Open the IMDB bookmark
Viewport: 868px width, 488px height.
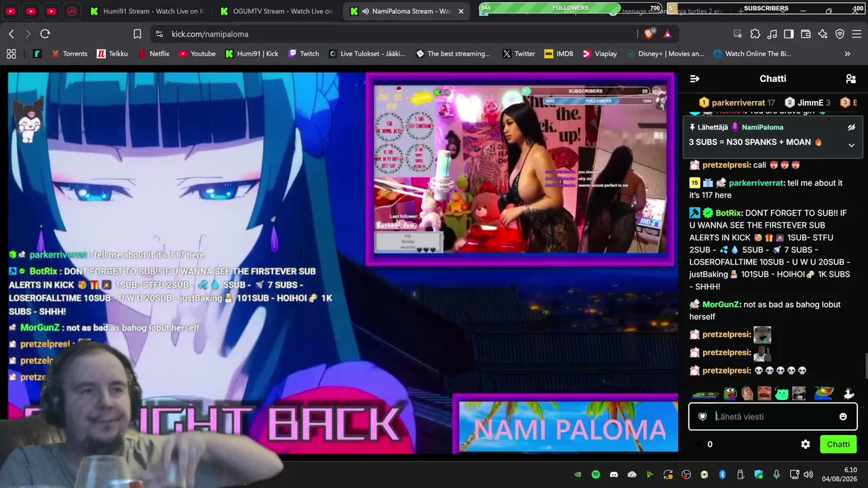point(558,54)
